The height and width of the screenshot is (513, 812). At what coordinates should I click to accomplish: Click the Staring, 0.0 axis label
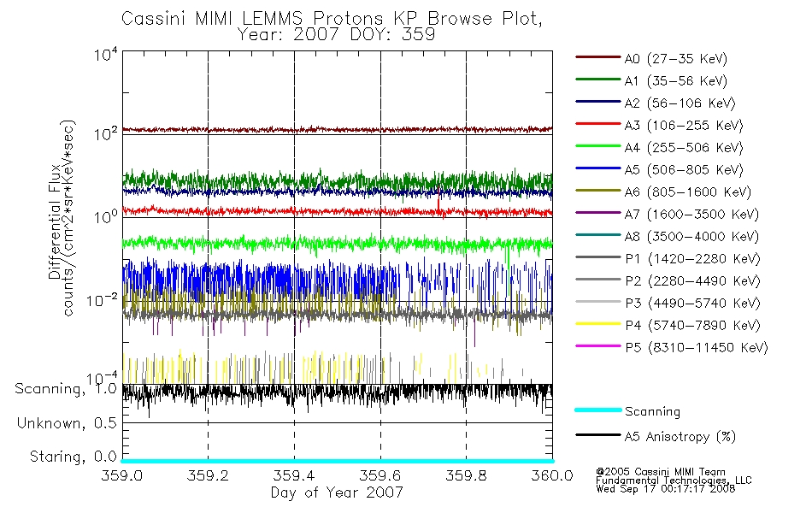pos(73,457)
